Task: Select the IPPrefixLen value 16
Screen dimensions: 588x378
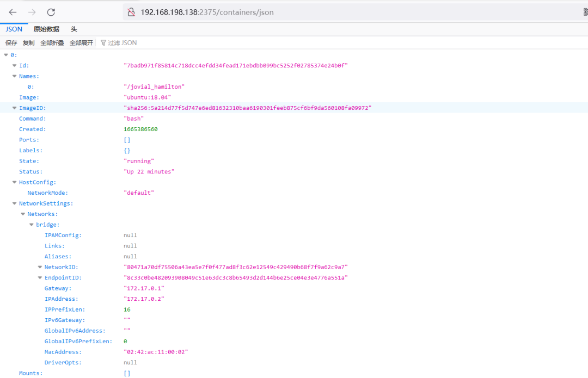Action: tap(127, 309)
